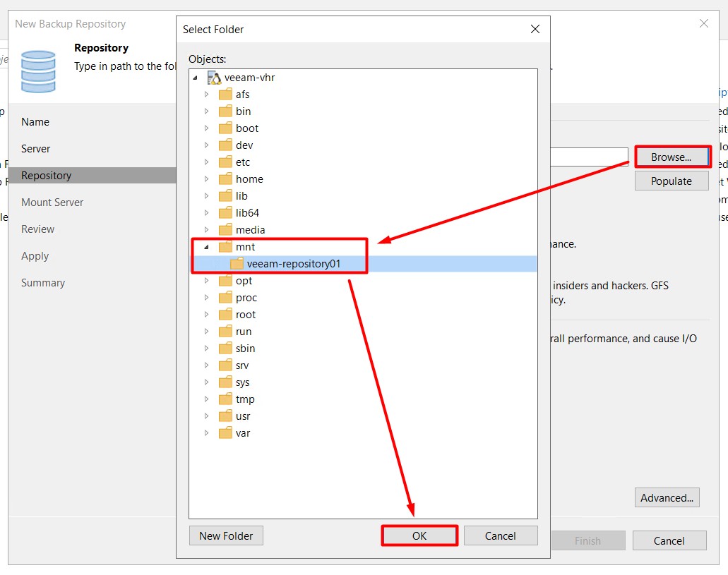728x575 pixels.
Task: Select the sbin folder label
Action: click(245, 349)
